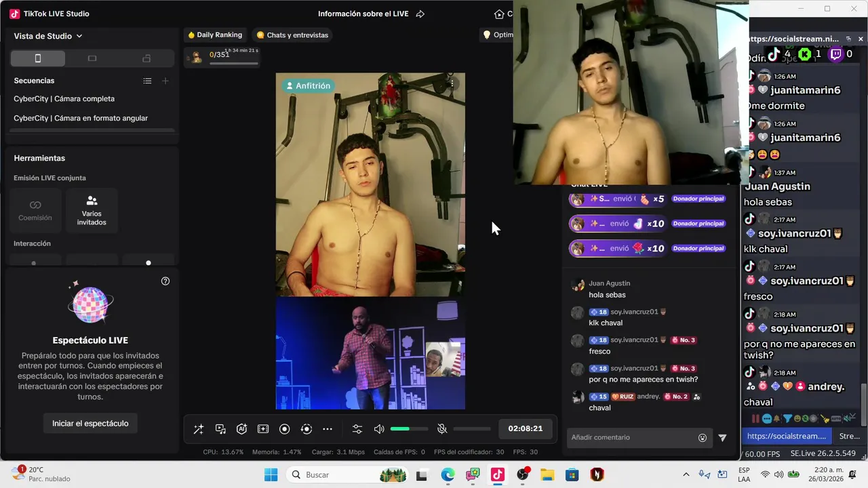Open the Daily Ranking tab
Screen dimensions: 868x488
(215, 35)
